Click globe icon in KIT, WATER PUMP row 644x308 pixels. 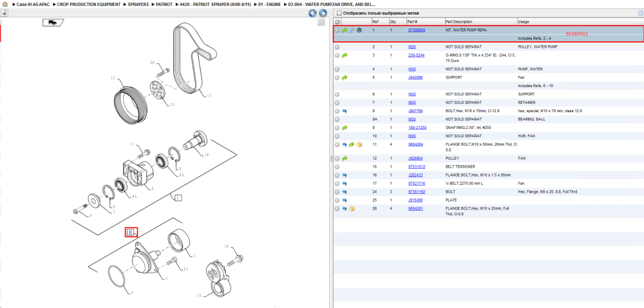click(x=359, y=30)
